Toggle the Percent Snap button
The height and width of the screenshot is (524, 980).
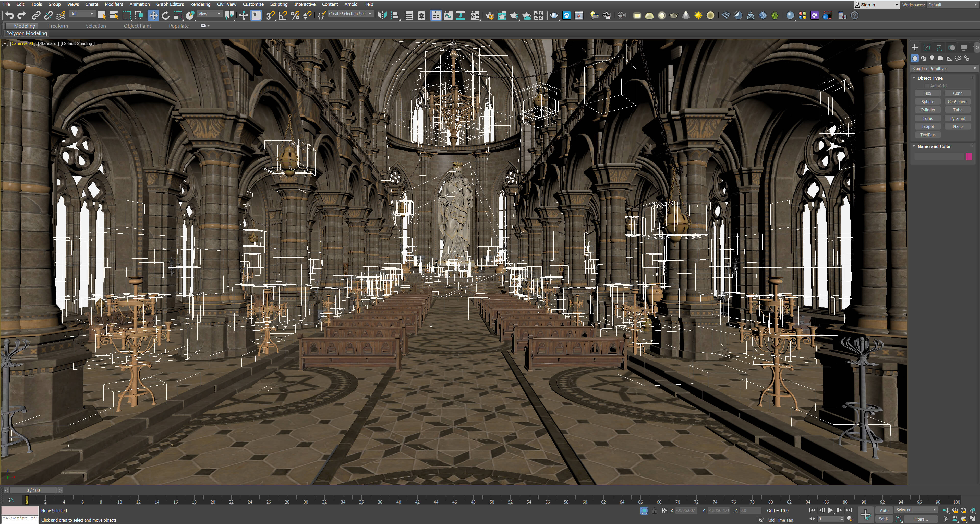tap(295, 16)
